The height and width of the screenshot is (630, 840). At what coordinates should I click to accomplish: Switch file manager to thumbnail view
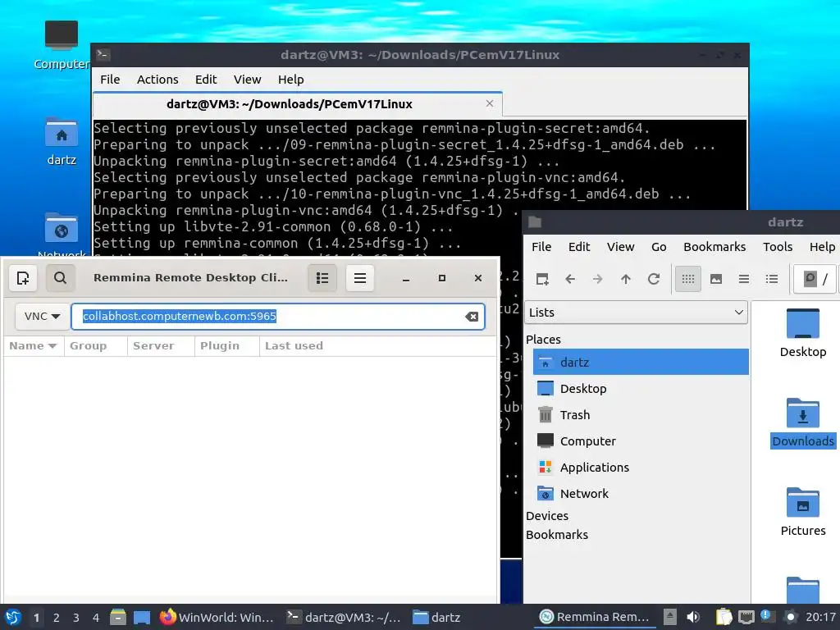[715, 279]
